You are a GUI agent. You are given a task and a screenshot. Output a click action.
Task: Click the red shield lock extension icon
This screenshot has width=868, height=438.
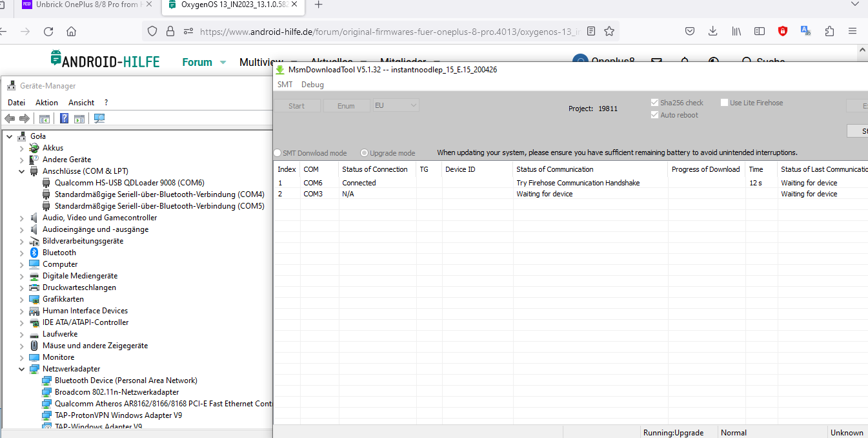click(x=783, y=31)
